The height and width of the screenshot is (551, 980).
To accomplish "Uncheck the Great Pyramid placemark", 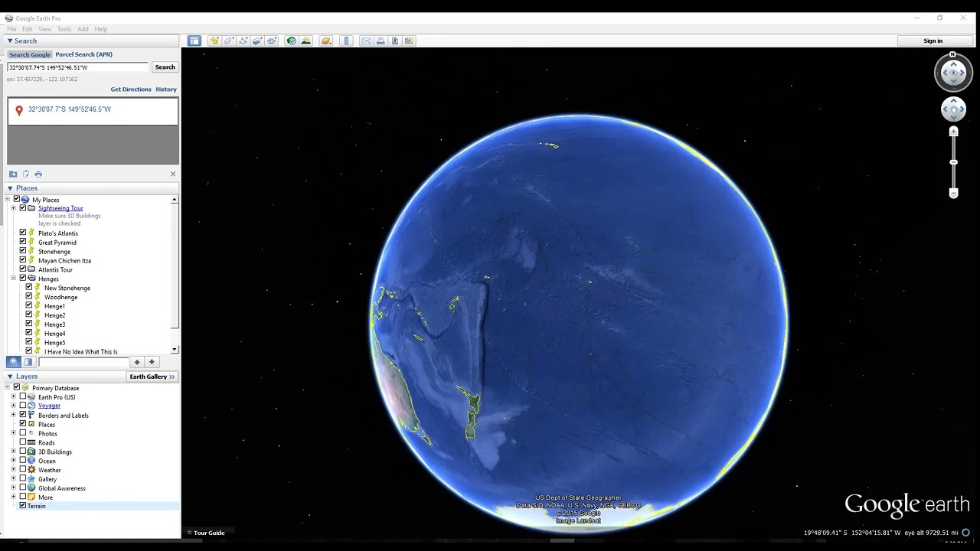I will tap(23, 242).
